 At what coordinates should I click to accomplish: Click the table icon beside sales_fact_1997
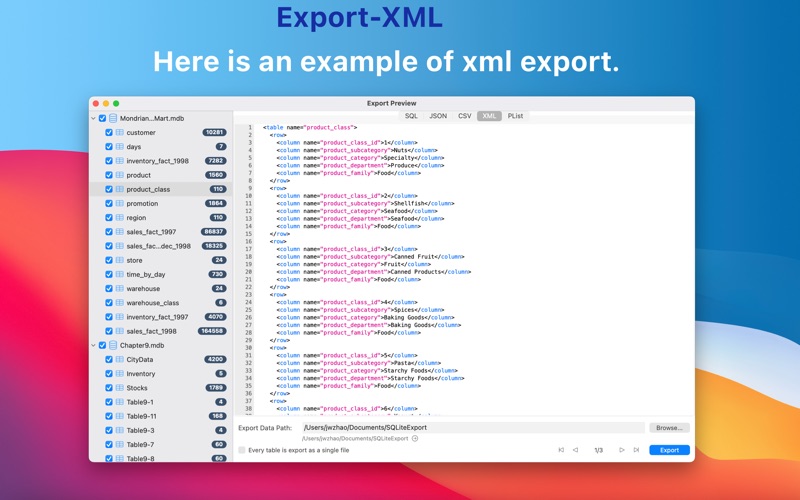coord(119,232)
